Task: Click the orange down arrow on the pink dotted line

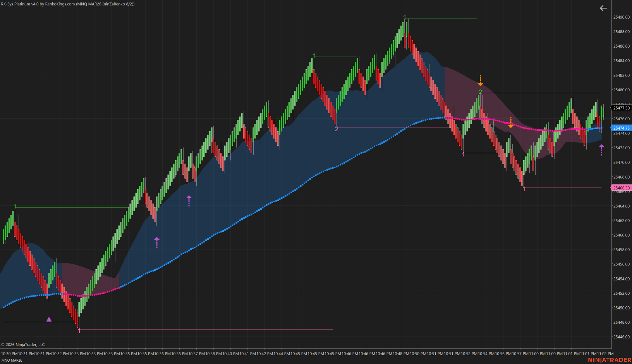Action: pos(510,123)
